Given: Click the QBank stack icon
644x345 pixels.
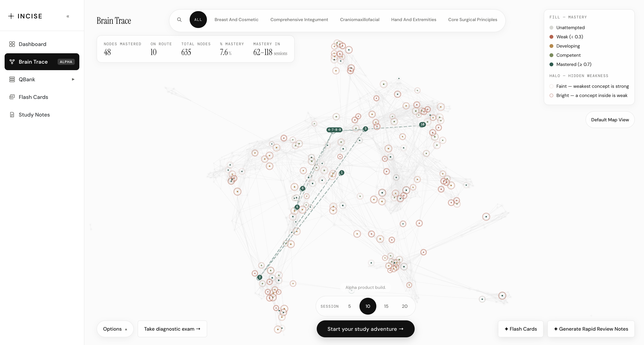Looking at the screenshot, I should pos(12,80).
